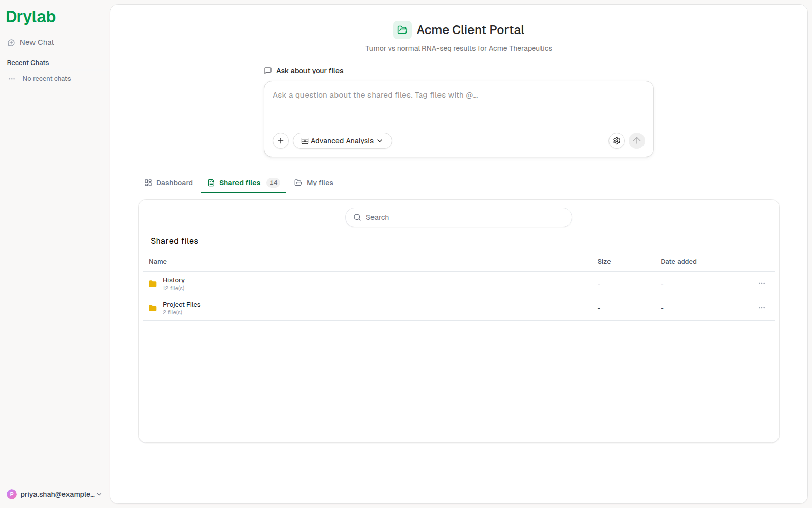The width and height of the screenshot is (812, 508).
Task: Click the Size column header
Action: 604,262
